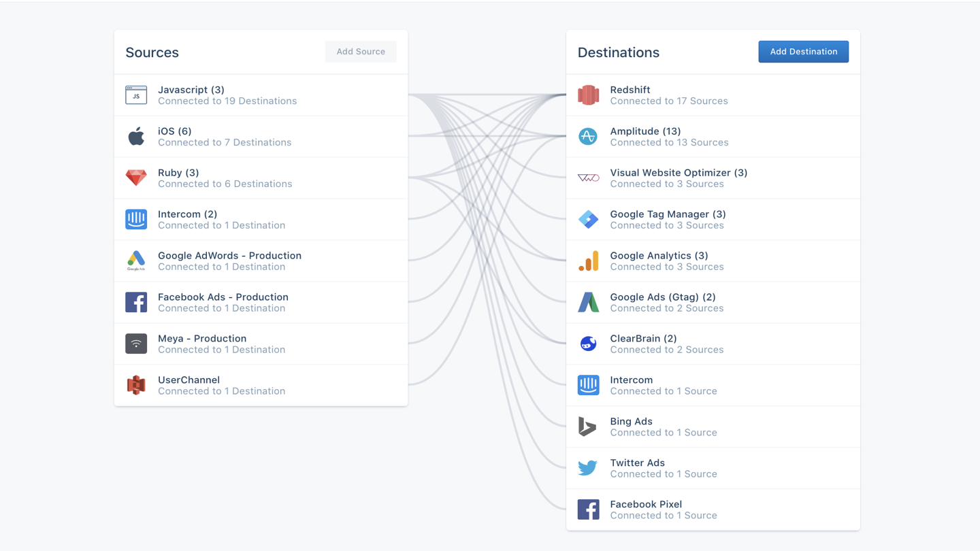Viewport: 980px width, 551px height.
Task: Click the Add Source button
Action: coord(361,52)
